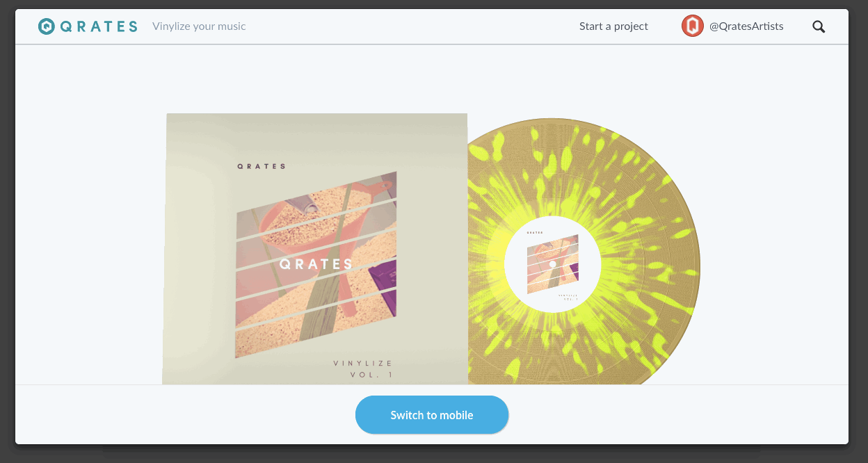This screenshot has width=868, height=463.
Task: Open the @QratesArtists profile name
Action: 746,26
